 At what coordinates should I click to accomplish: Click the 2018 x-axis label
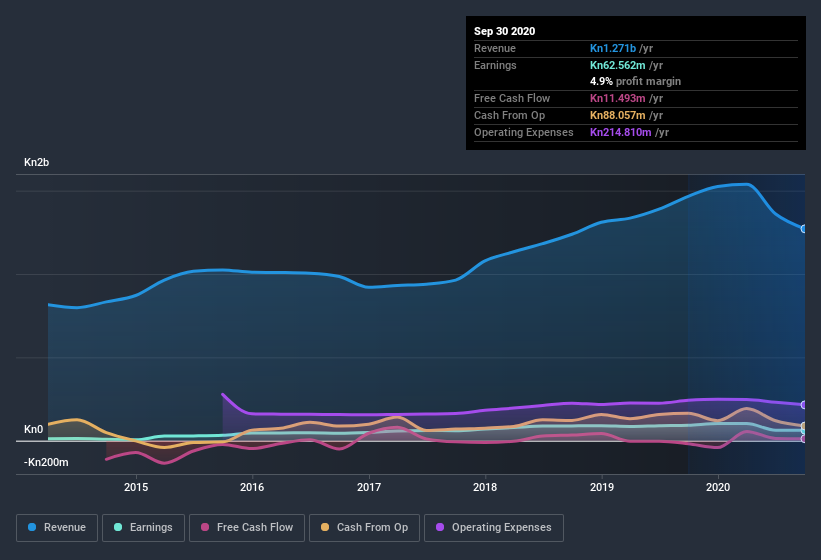(x=485, y=487)
